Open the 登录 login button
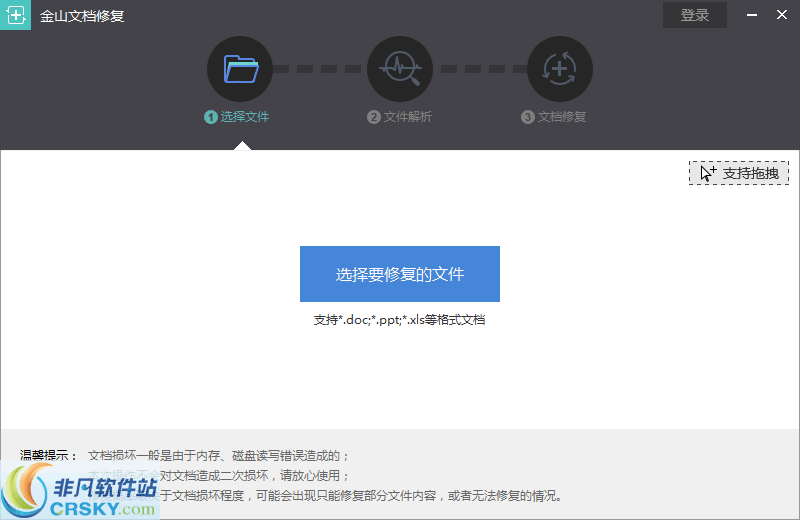The image size is (800, 520). [x=694, y=15]
